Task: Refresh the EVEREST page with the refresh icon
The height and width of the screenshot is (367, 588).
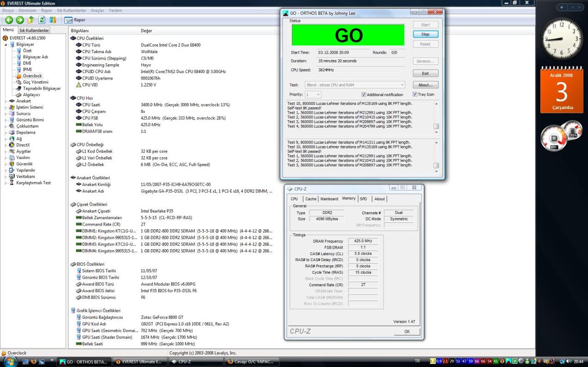Action: (41, 20)
